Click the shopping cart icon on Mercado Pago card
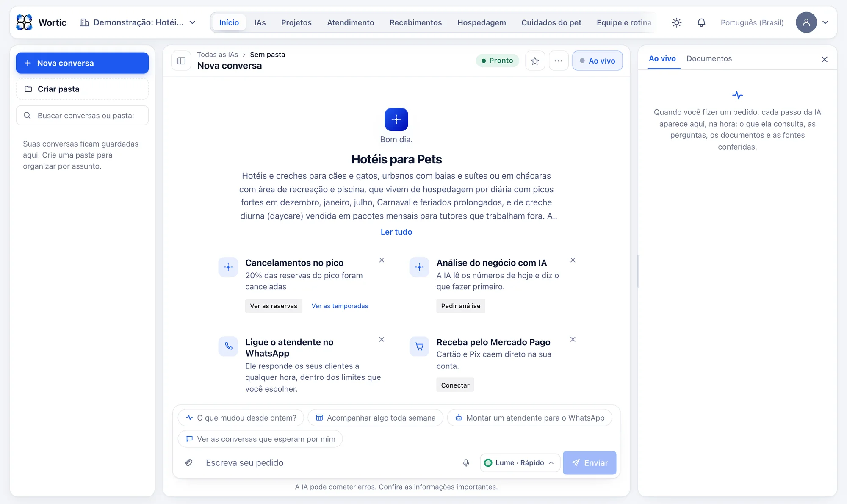The image size is (847, 504). tap(419, 346)
